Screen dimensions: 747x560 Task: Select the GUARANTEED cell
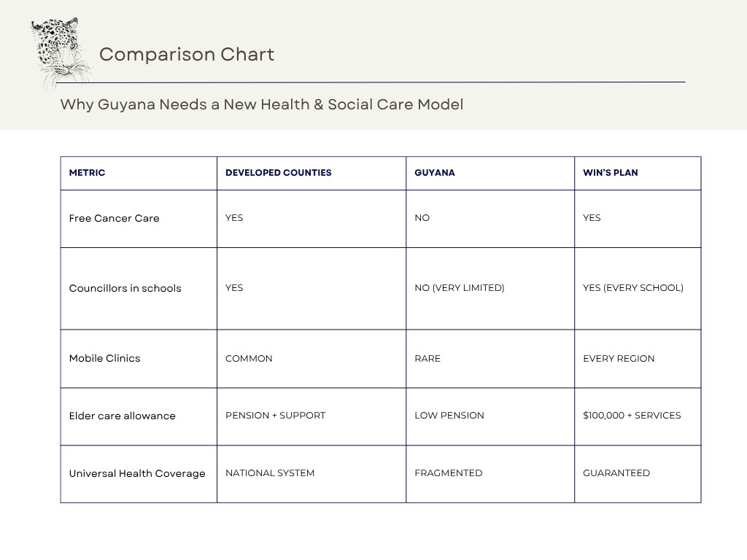616,473
